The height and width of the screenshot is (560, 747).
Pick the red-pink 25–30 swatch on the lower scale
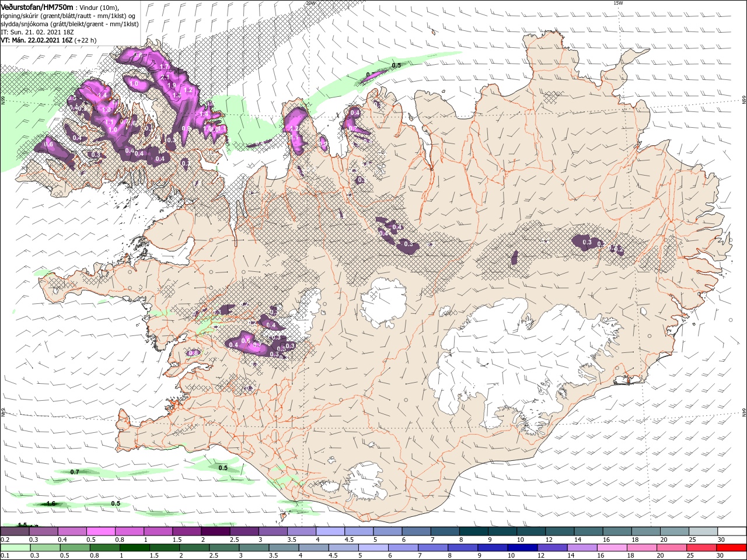tap(700, 548)
